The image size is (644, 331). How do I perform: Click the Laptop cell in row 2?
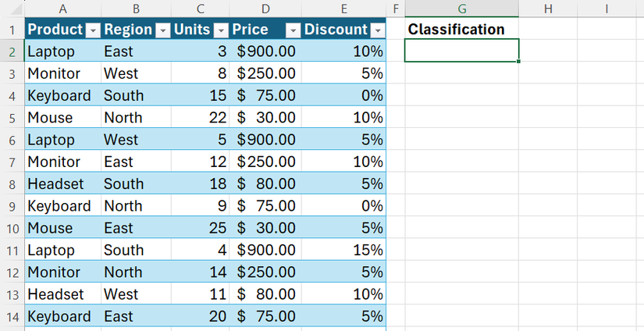tap(63, 52)
